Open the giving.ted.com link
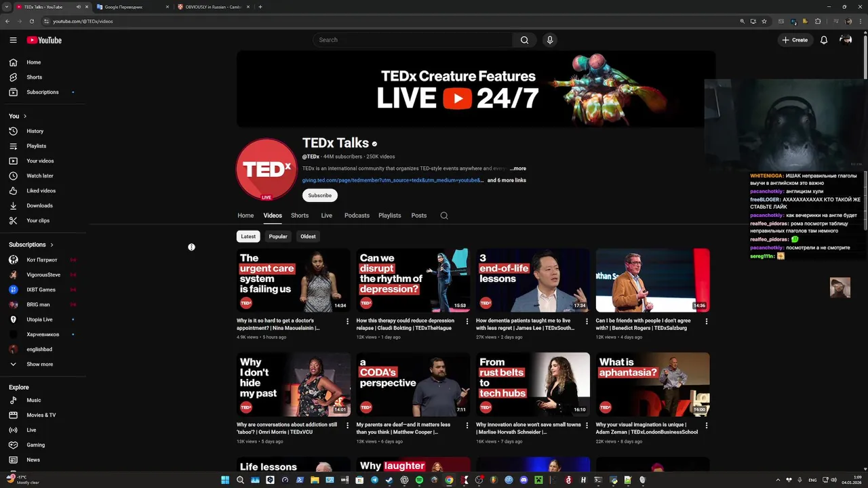Screen dimensions: 868x488 click(393, 180)
